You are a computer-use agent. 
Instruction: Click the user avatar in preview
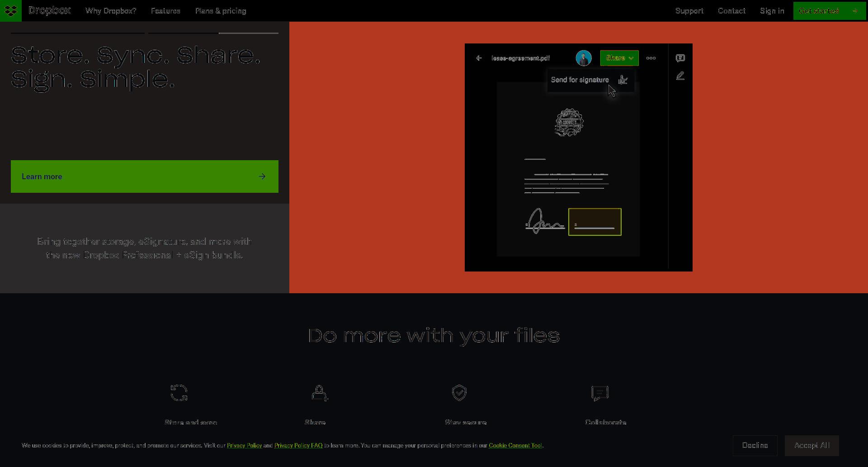point(584,58)
